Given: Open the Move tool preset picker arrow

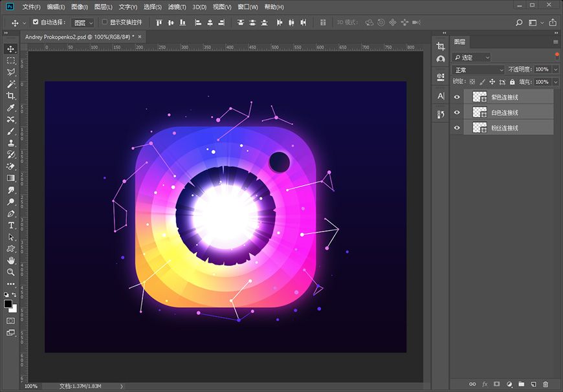Looking at the screenshot, I should [24, 23].
